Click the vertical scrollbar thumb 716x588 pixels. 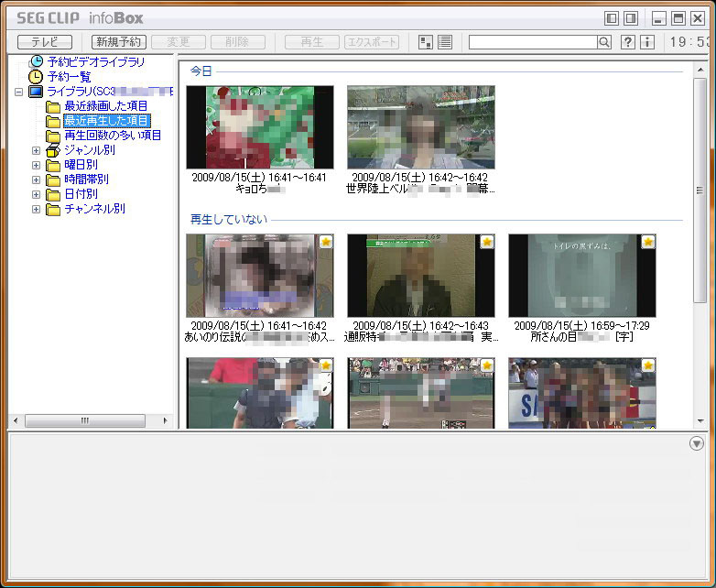point(700,191)
